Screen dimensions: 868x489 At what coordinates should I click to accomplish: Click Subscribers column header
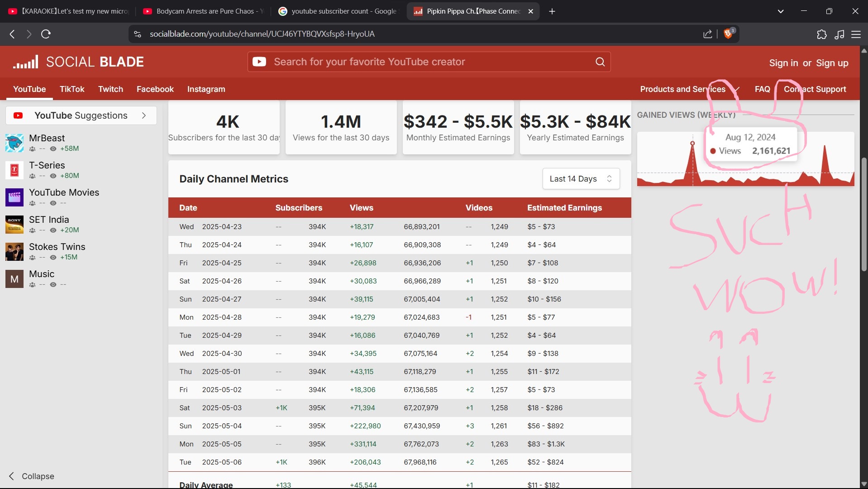point(299,208)
